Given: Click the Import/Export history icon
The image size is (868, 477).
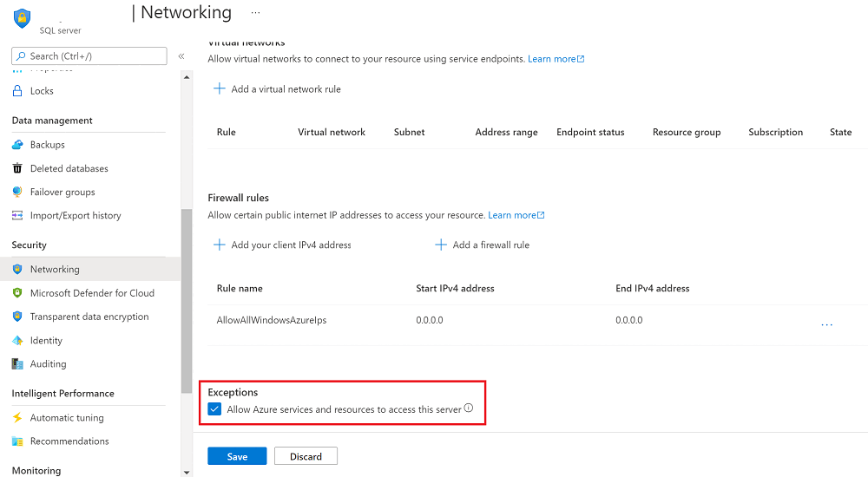Looking at the screenshot, I should pos(17,215).
